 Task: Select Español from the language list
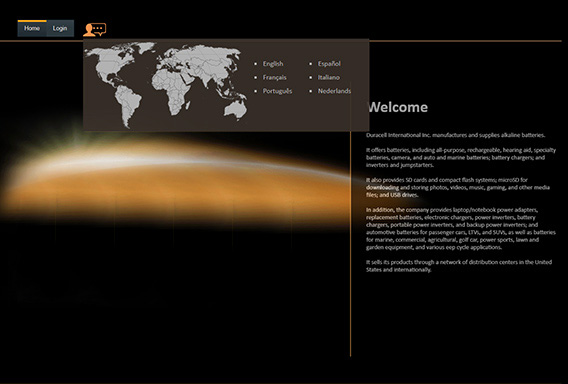(x=329, y=64)
